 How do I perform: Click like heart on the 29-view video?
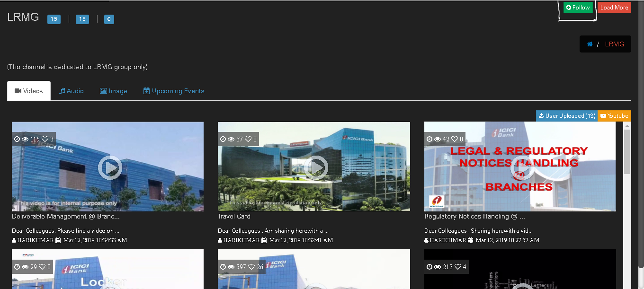point(42,267)
